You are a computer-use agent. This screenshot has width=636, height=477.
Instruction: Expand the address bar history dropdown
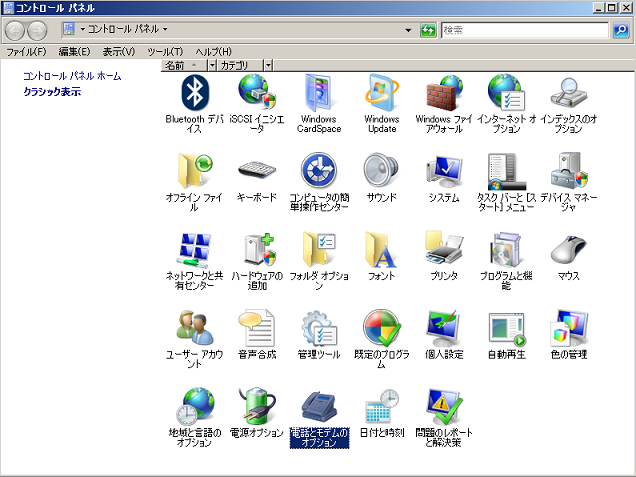[x=408, y=30]
